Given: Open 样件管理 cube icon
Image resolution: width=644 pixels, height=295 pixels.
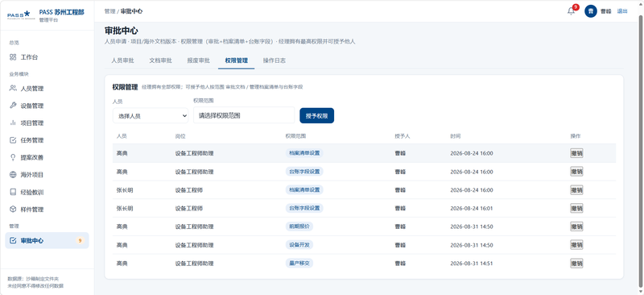Looking at the screenshot, I should pyautogui.click(x=13, y=209).
